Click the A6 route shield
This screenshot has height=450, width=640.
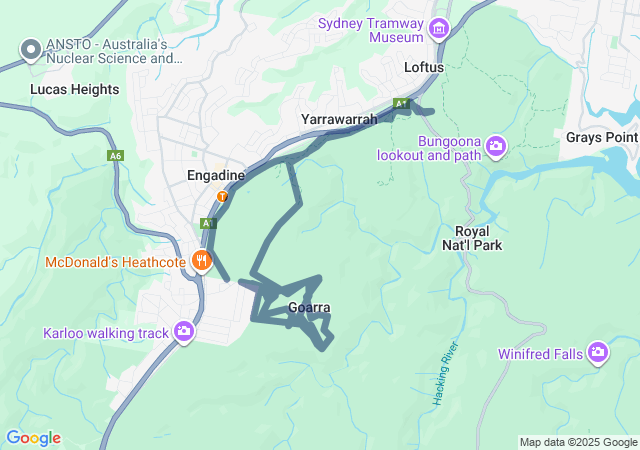click(116, 156)
